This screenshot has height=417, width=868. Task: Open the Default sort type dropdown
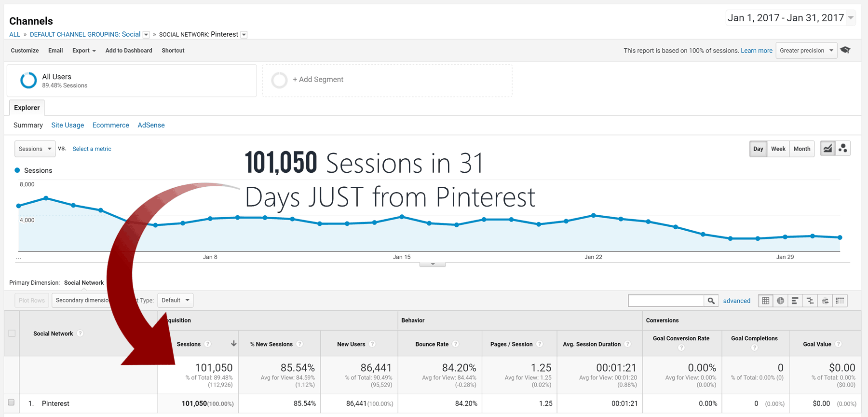tap(175, 300)
